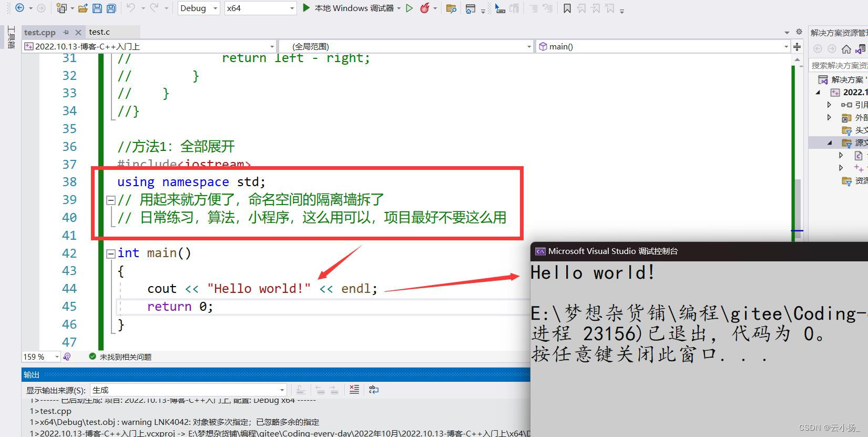This screenshot has height=437, width=868.
Task: Click the open file folder icon
Action: tap(83, 8)
